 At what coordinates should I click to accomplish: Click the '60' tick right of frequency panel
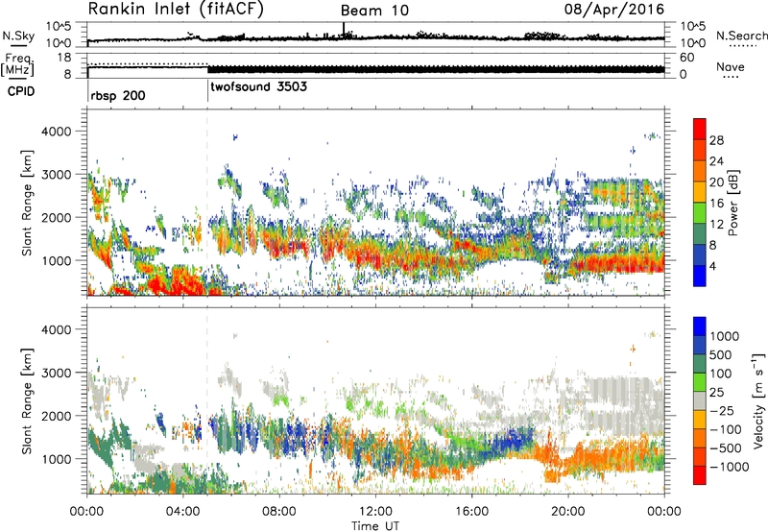(687, 58)
